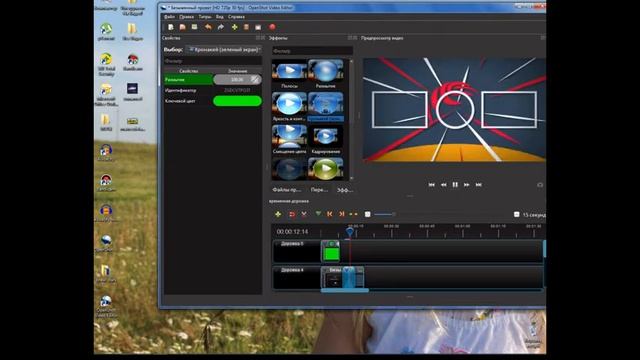Click the timeline horizontal scrollbar

pos(345,290)
